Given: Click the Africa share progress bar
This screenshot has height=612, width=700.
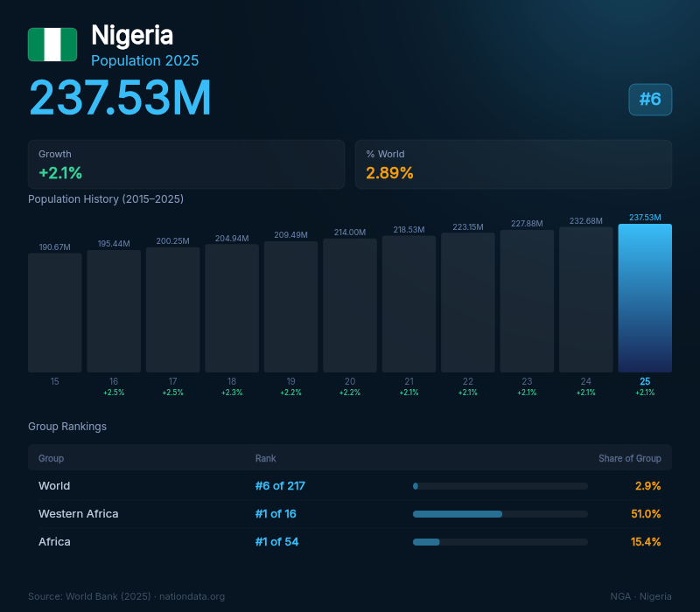Looking at the screenshot, I should (x=500, y=542).
